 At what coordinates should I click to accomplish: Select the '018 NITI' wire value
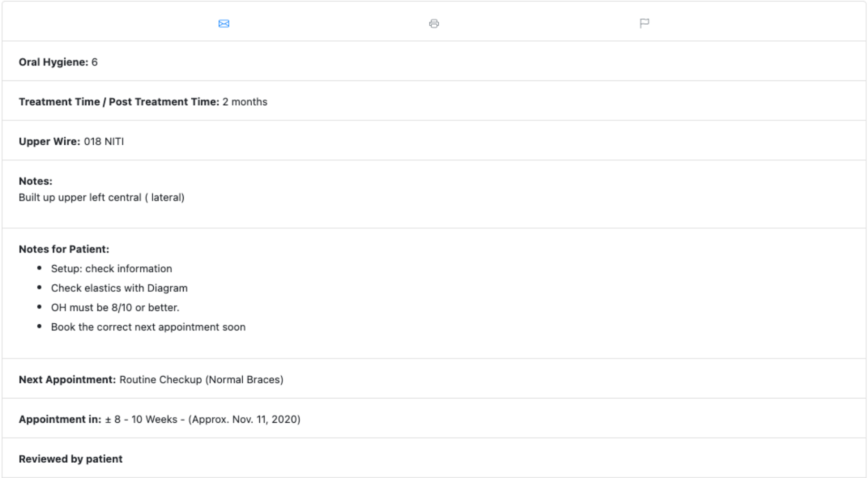click(x=104, y=141)
